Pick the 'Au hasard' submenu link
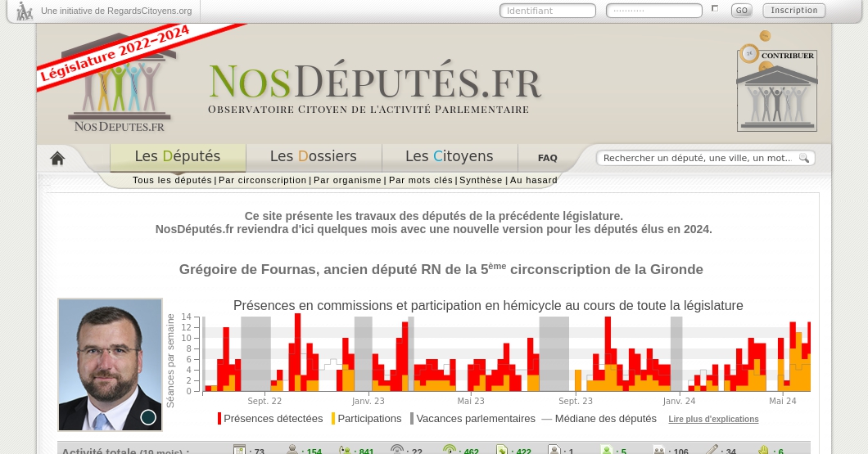The width and height of the screenshot is (868, 454). (533, 180)
